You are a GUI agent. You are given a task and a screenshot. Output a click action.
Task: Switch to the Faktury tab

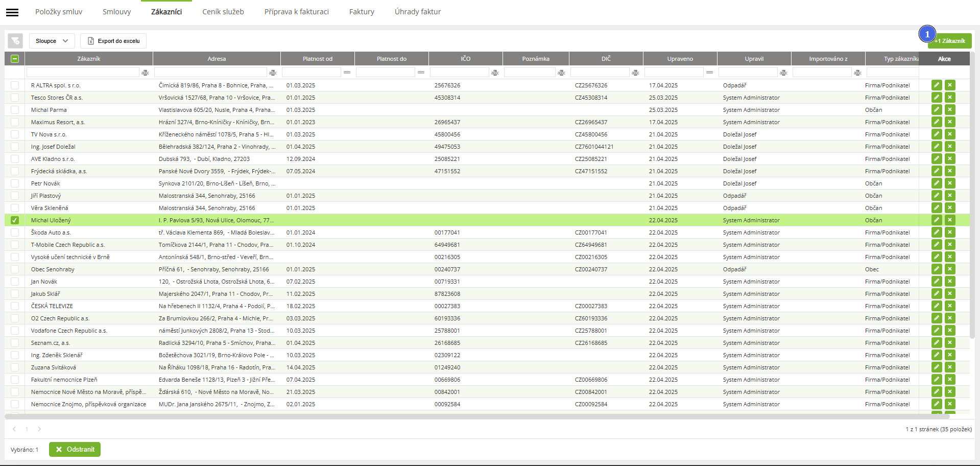click(x=362, y=12)
